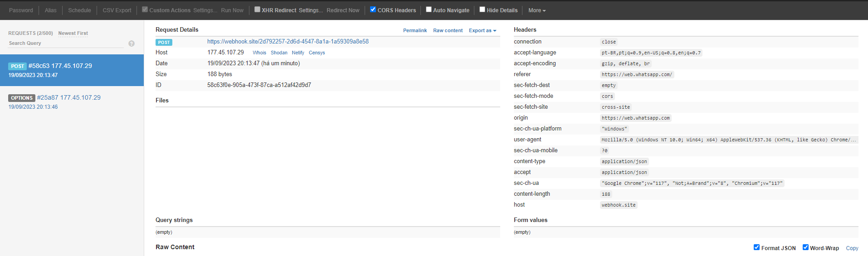Open the Password menu item

point(21,10)
